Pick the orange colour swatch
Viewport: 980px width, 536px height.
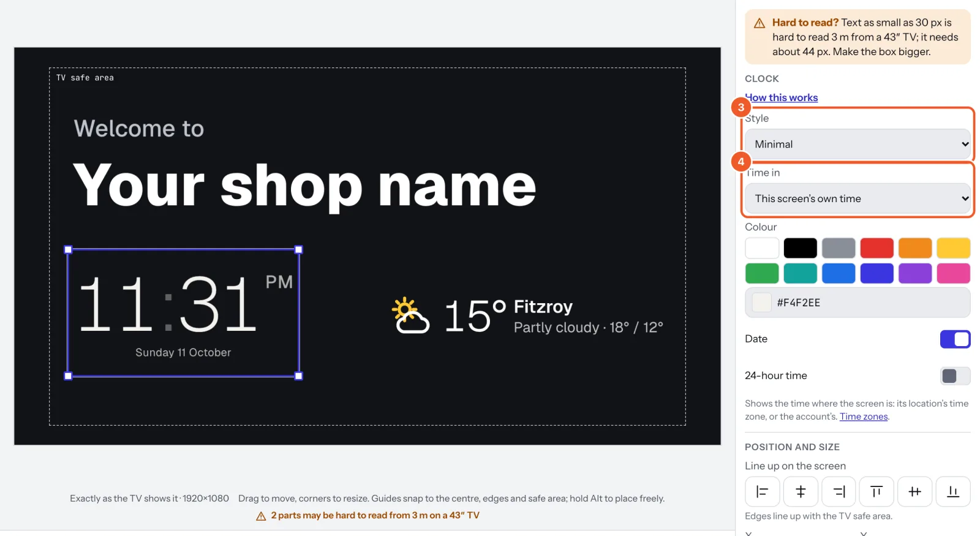coord(915,248)
